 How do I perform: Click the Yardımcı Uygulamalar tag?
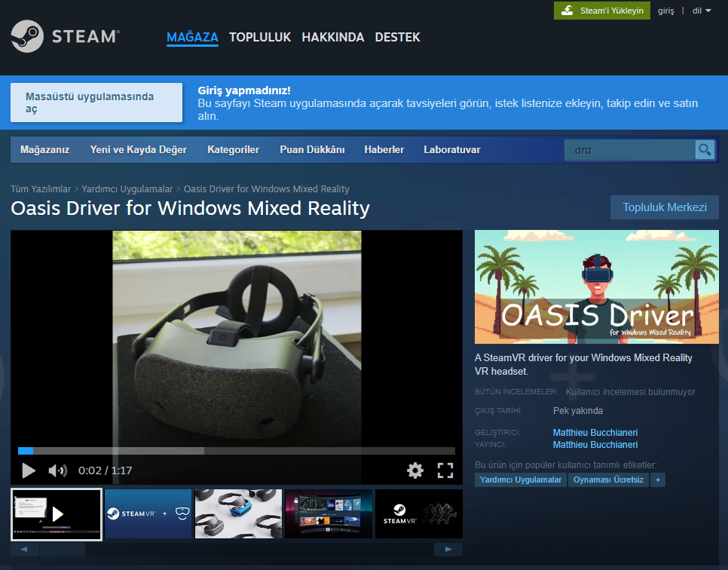point(521,480)
